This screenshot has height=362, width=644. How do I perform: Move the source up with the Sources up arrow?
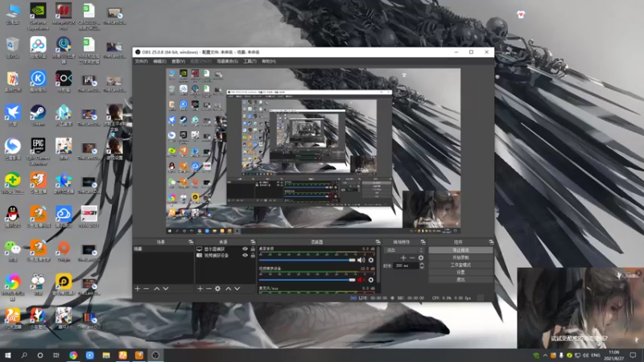tap(229, 289)
